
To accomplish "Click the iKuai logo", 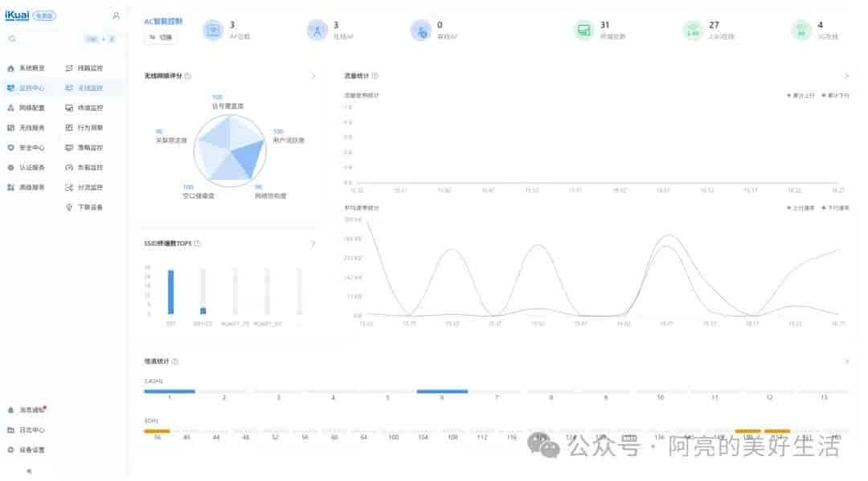I will tap(17, 15).
